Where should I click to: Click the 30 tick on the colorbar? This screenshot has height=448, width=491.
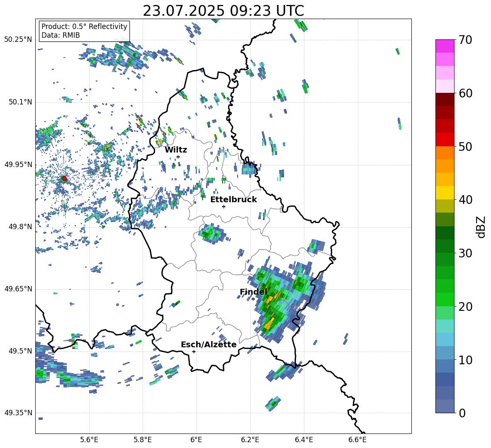point(465,253)
